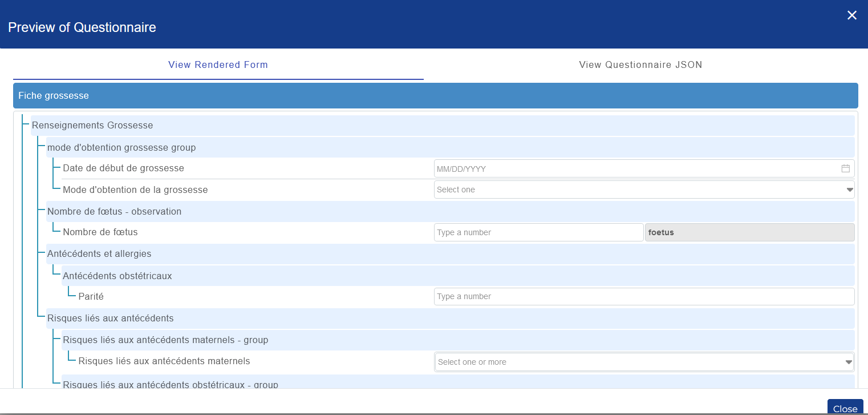This screenshot has width=868, height=415.
Task: Open the date picker calendar icon
Action: (846, 168)
